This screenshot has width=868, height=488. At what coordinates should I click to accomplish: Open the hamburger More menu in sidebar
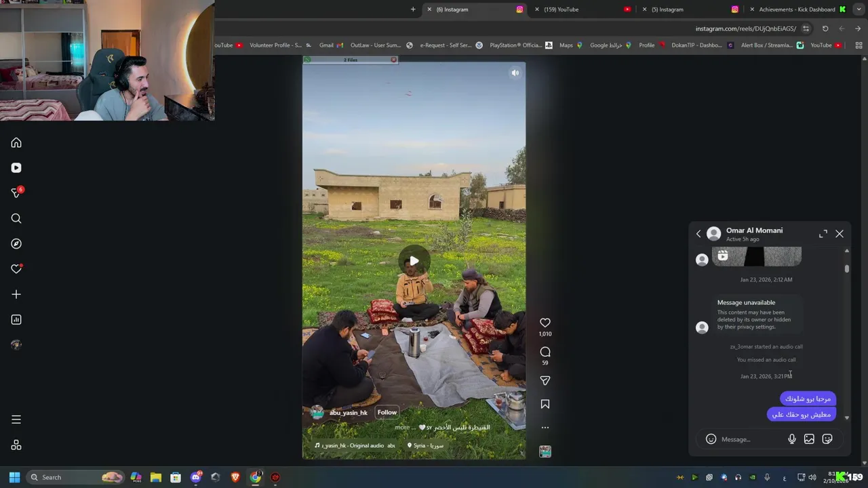16,420
